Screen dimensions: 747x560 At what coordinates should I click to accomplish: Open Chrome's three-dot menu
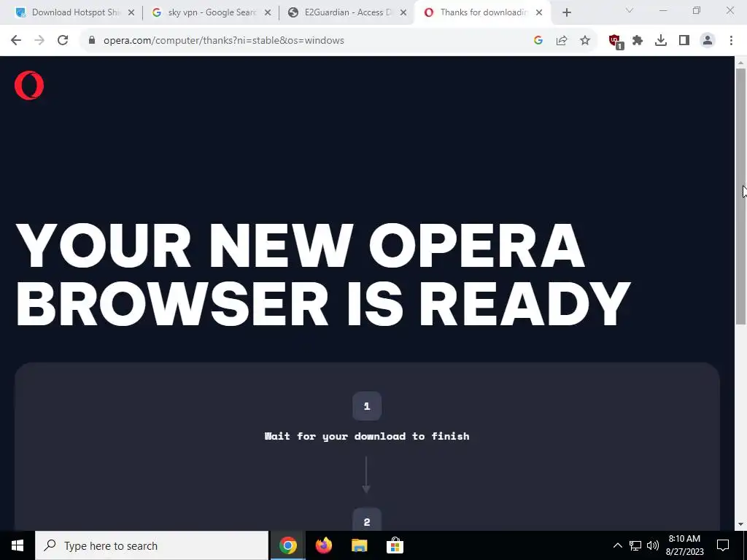click(731, 41)
